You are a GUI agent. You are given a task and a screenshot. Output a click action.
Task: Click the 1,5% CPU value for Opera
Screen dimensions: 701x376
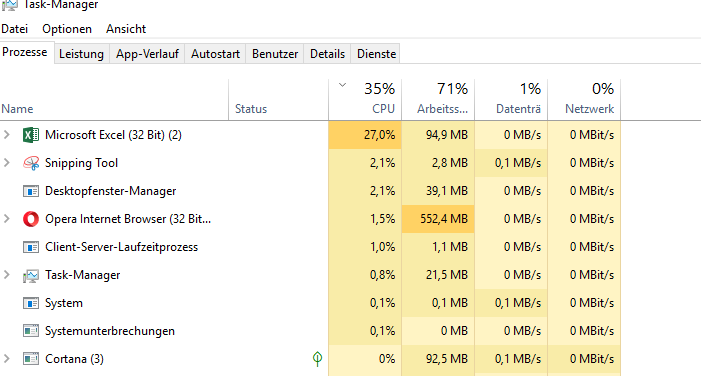(x=382, y=219)
